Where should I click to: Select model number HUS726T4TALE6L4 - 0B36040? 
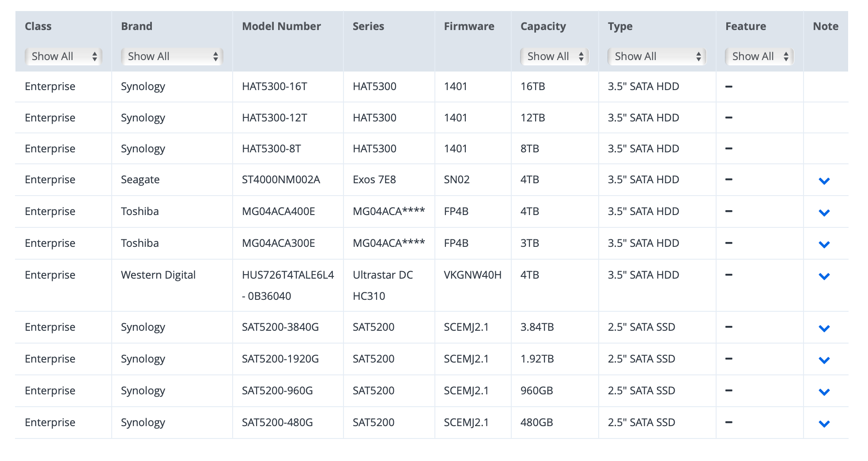(x=288, y=285)
